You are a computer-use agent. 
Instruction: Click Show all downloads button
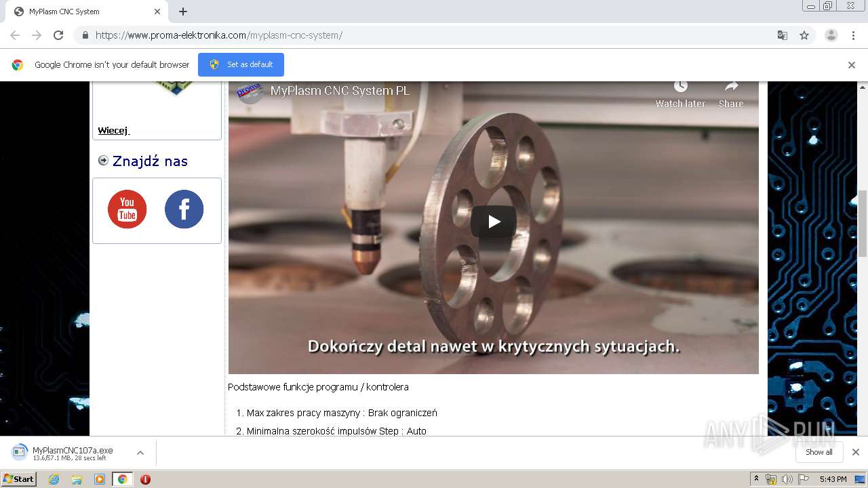point(819,452)
